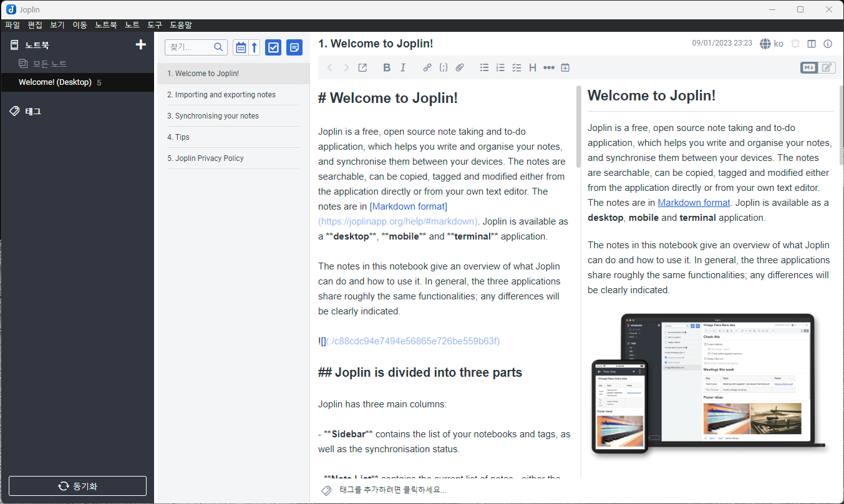
Task: Open the 파일 menu
Action: point(12,25)
